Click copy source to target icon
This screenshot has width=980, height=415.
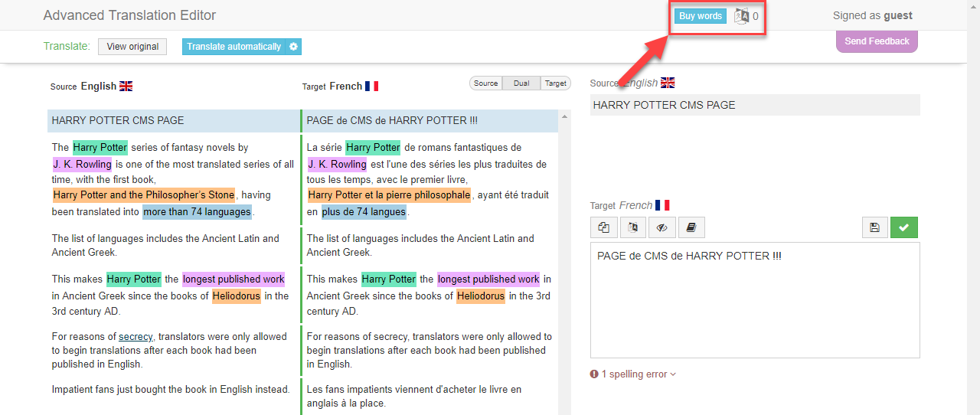(604, 227)
